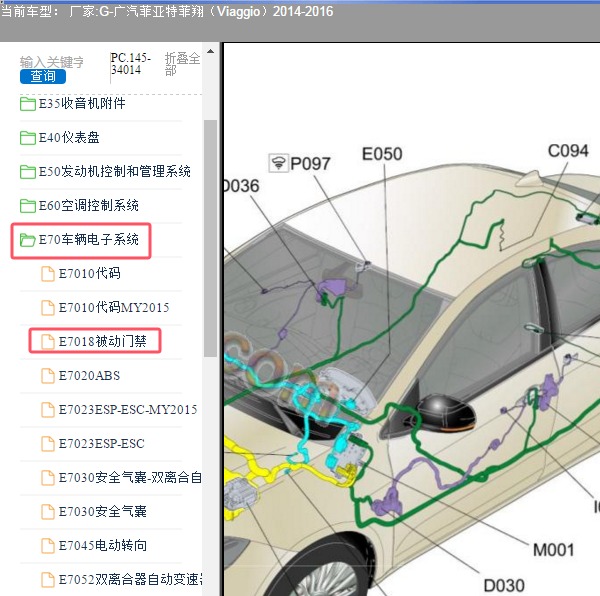This screenshot has width=600, height=596.
Task: Click the scroll-up arrow of the tree list
Action: pyautogui.click(x=210, y=51)
